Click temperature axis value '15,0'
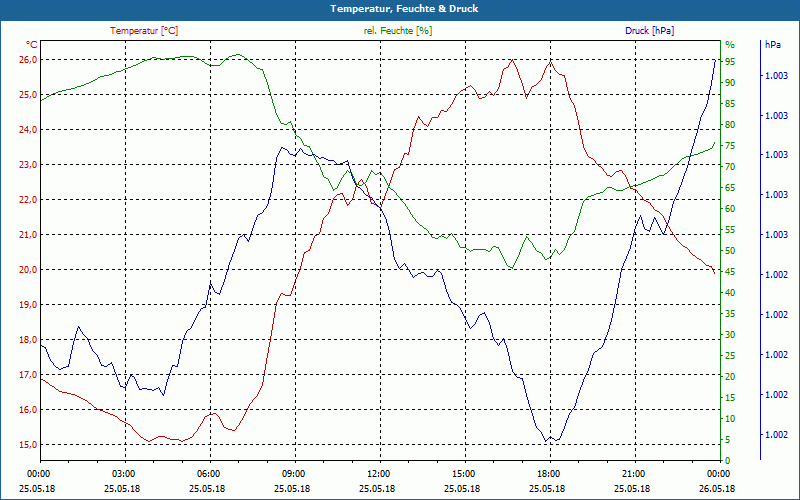The image size is (800, 500). pos(29,445)
